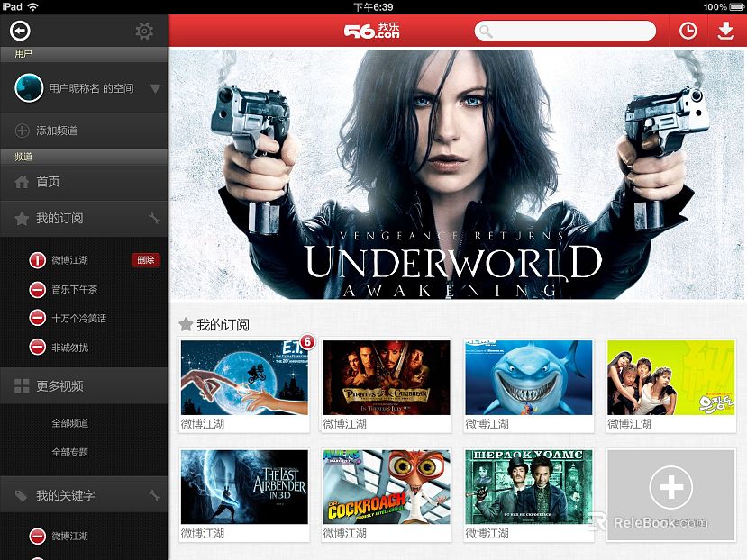The width and height of the screenshot is (747, 560).
Task: Select 添加频道 menu entry
Action: [x=57, y=131]
